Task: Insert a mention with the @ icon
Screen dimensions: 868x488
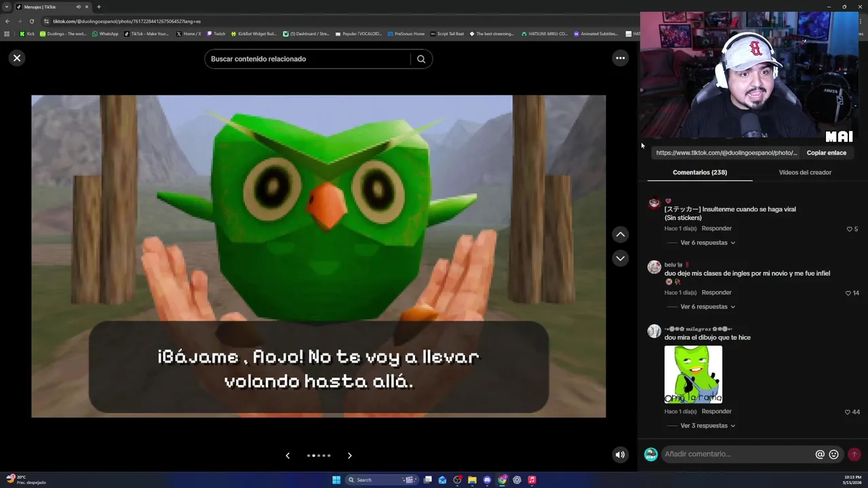Action: click(820, 455)
